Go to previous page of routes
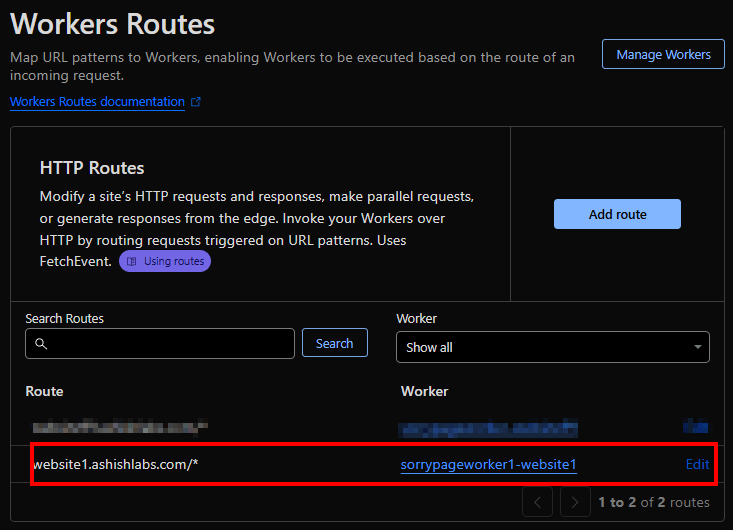733x530 pixels. [x=537, y=502]
